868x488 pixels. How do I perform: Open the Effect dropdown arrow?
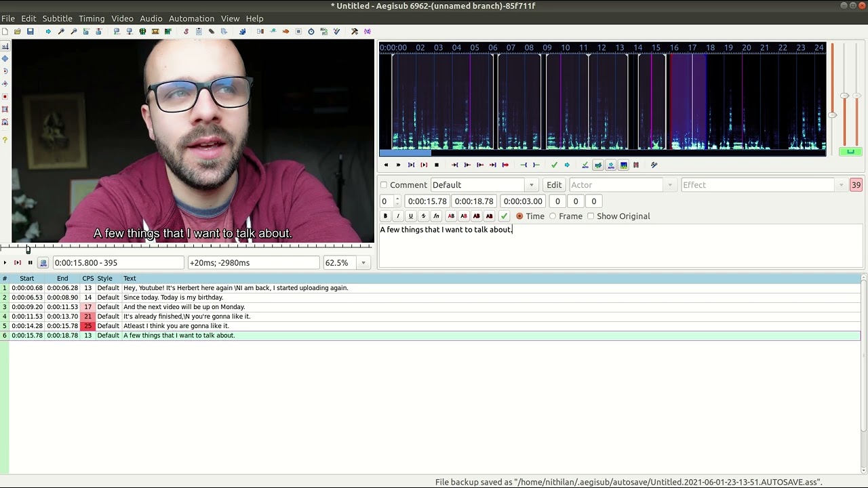[842, 185]
